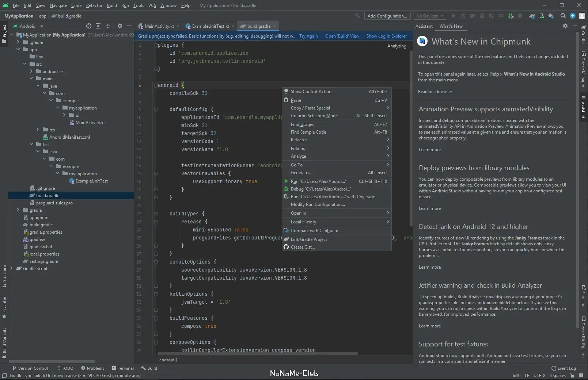This screenshot has height=380, width=588.
Task: Open the Device Manager toolbar icon
Action: (542, 16)
